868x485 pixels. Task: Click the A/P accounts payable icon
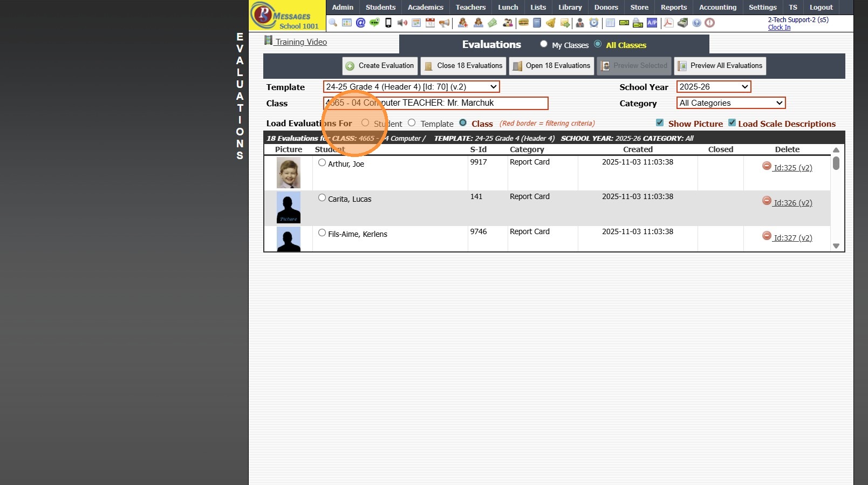pos(652,23)
